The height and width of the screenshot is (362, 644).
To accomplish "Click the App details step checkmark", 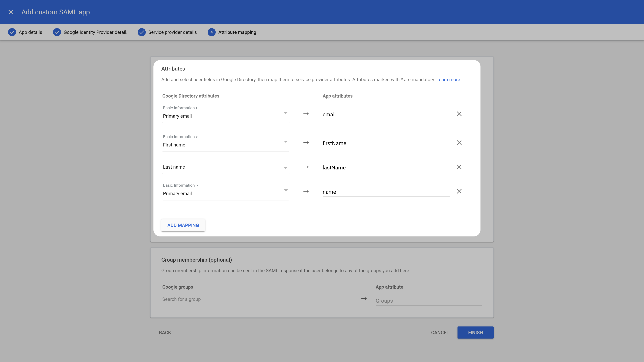I will [x=12, y=32].
